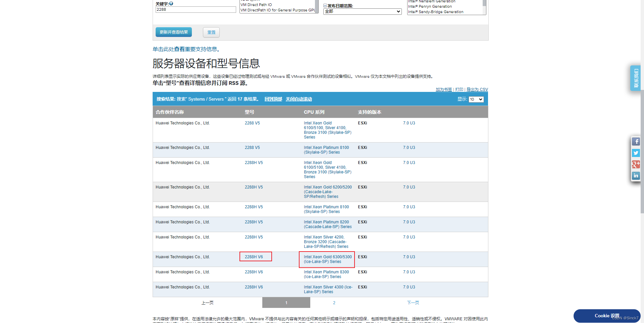Click the CPU series column header
Image resolution: width=644 pixels, height=323 pixels.
coord(314,112)
